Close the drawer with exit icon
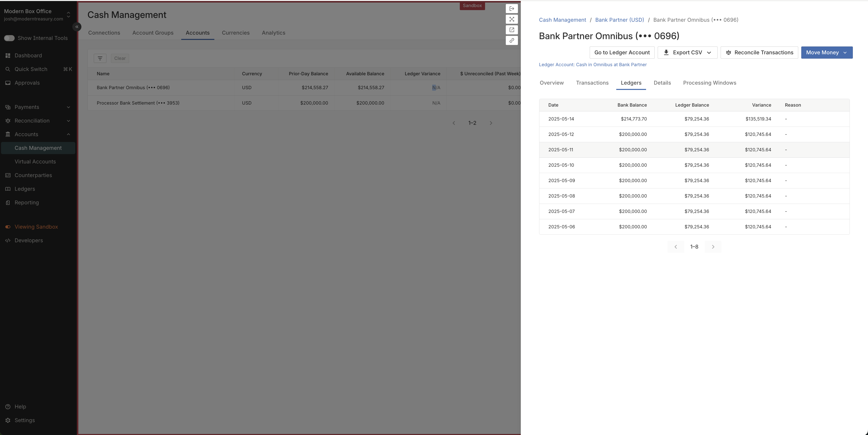868x435 pixels. click(x=512, y=8)
